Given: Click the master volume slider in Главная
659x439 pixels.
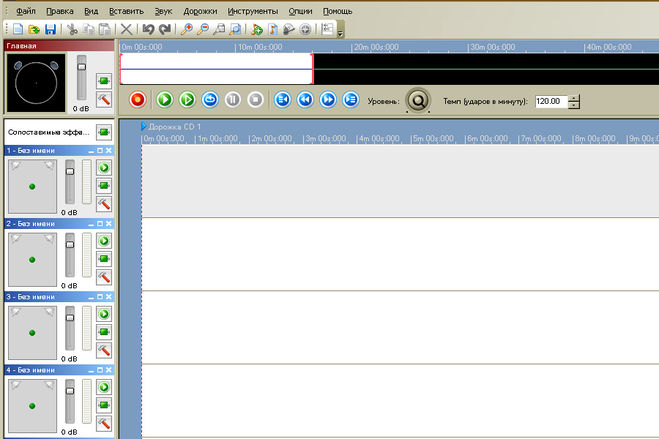Looking at the screenshot, I should point(81,66).
